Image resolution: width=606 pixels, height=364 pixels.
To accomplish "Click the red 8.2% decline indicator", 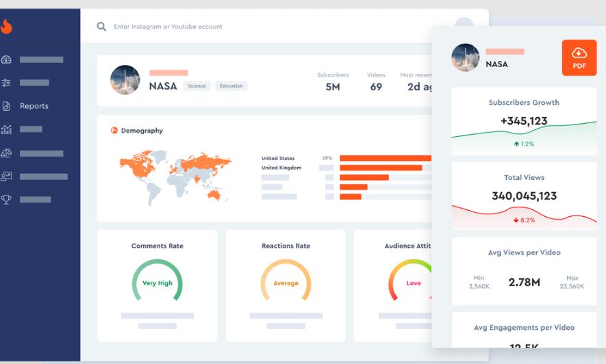I will point(524,220).
